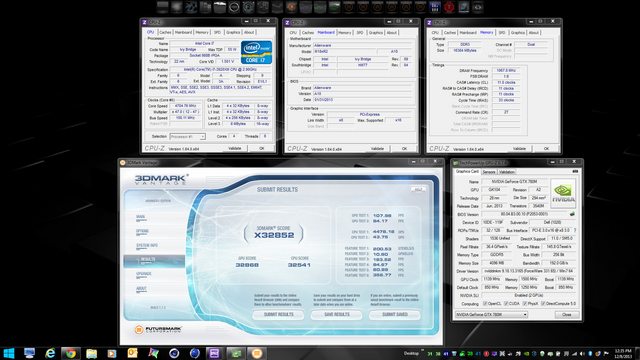Open Internet Explorer from the taskbar

pyautogui.click(x=50, y=353)
